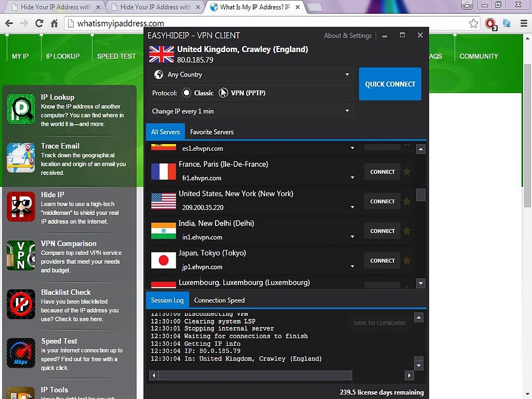Expand the 209.200.35.220 server dropdown
The height and width of the screenshot is (399, 532).
click(x=352, y=207)
